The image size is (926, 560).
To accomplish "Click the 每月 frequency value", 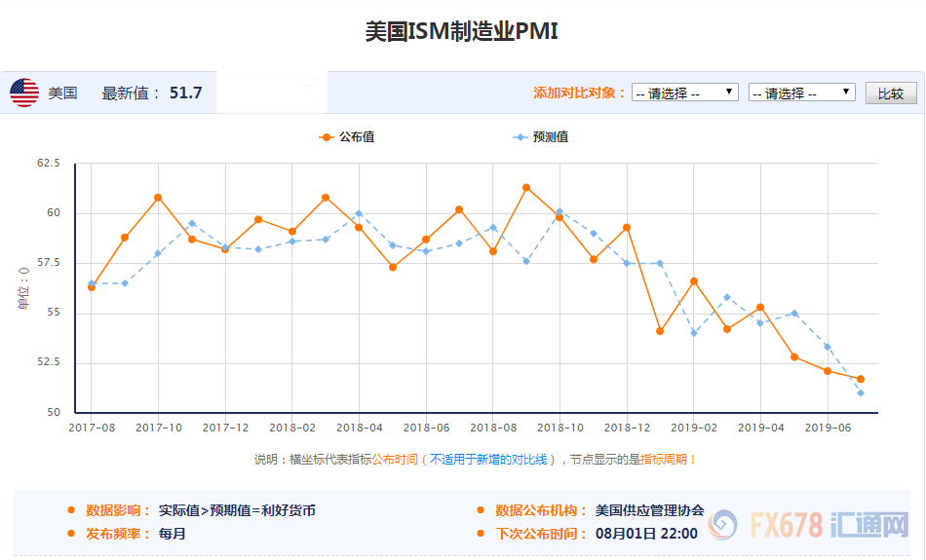I will (x=172, y=534).
